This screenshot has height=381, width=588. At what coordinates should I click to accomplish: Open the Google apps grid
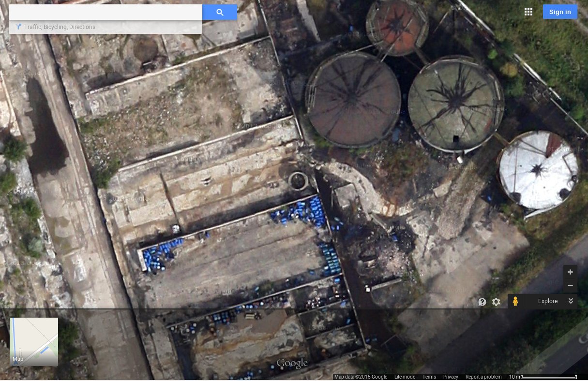(x=528, y=12)
